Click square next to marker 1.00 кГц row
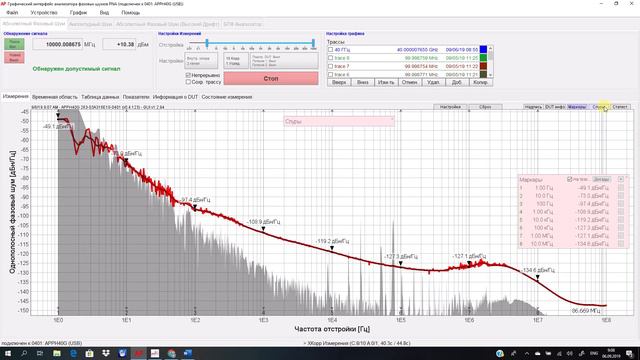The height and width of the screenshot is (360, 640). pos(621,212)
